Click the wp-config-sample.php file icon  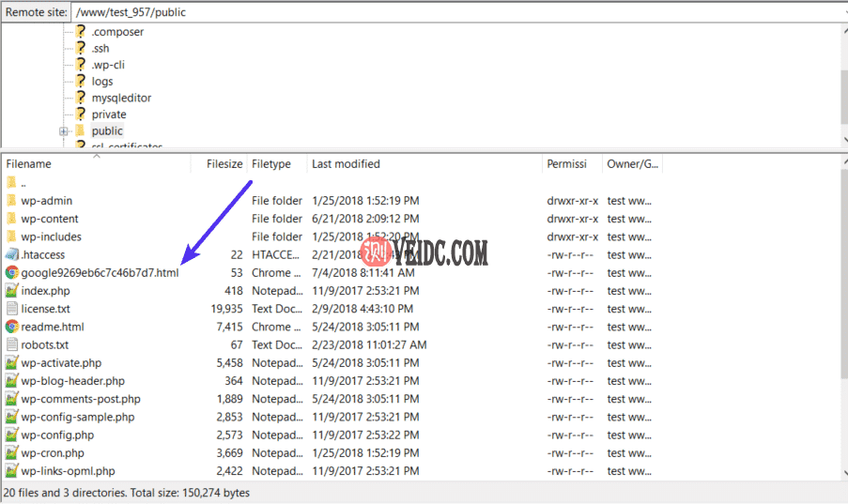tap(11, 417)
